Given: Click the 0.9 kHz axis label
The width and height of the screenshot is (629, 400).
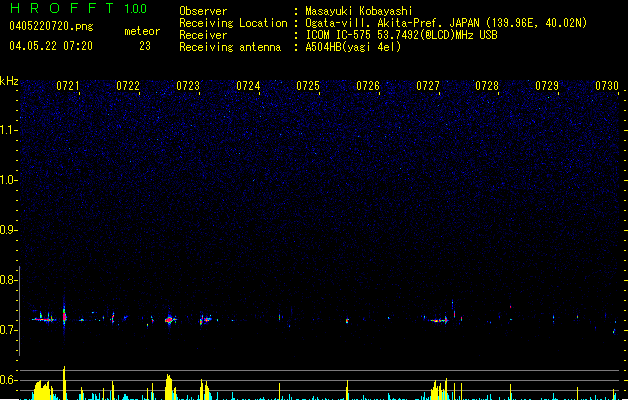Looking at the screenshot, I should pos(8,230).
